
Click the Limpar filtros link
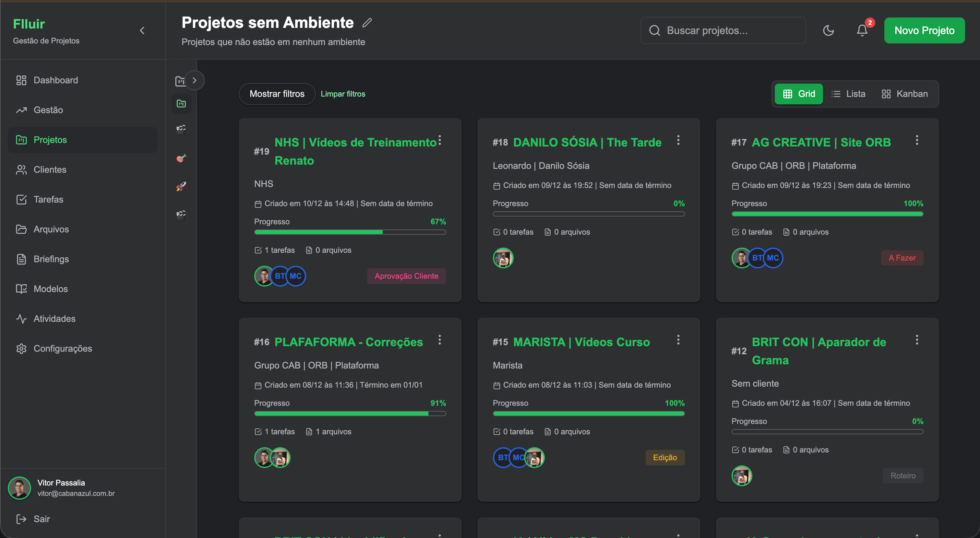[343, 94]
